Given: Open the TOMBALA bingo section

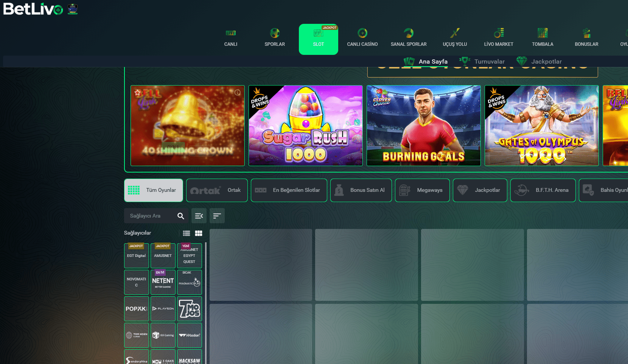Looking at the screenshot, I should tap(543, 39).
